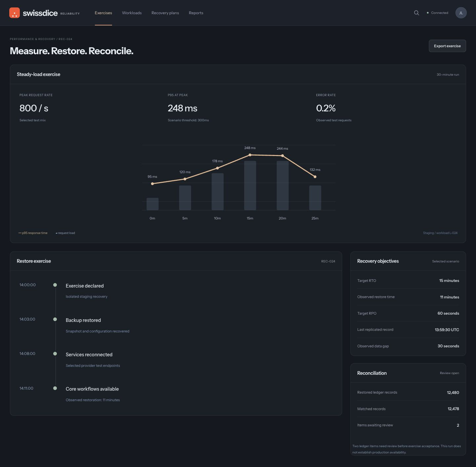Image resolution: width=476 pixels, height=467 pixels.
Task: Open the JL user avatar menu
Action: [x=461, y=13]
